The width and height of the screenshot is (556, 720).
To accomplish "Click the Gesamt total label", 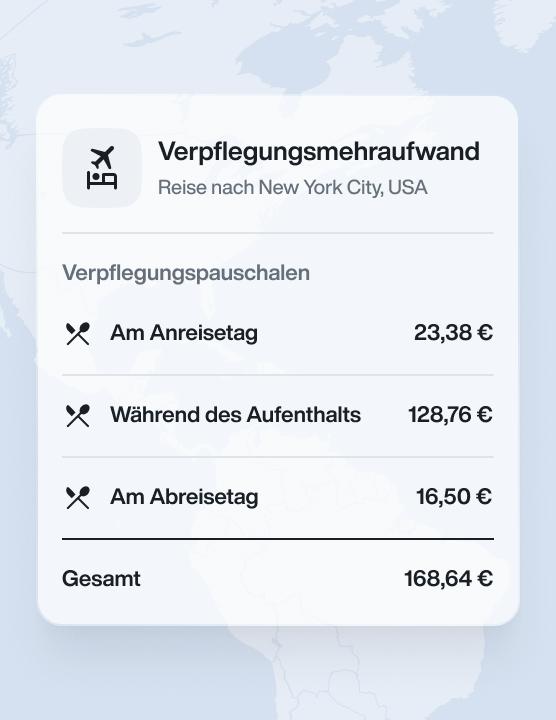I will (101, 579).
